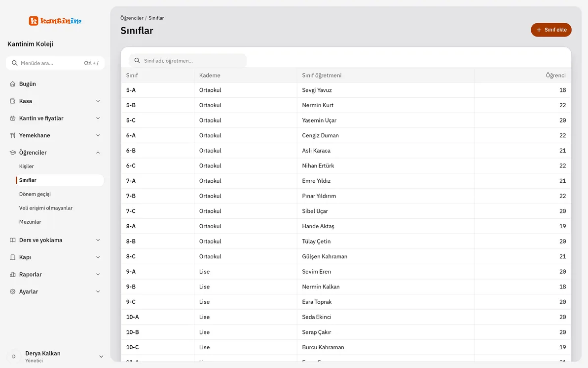
Task: Click the Sınıf ekle button
Action: pyautogui.click(x=551, y=30)
